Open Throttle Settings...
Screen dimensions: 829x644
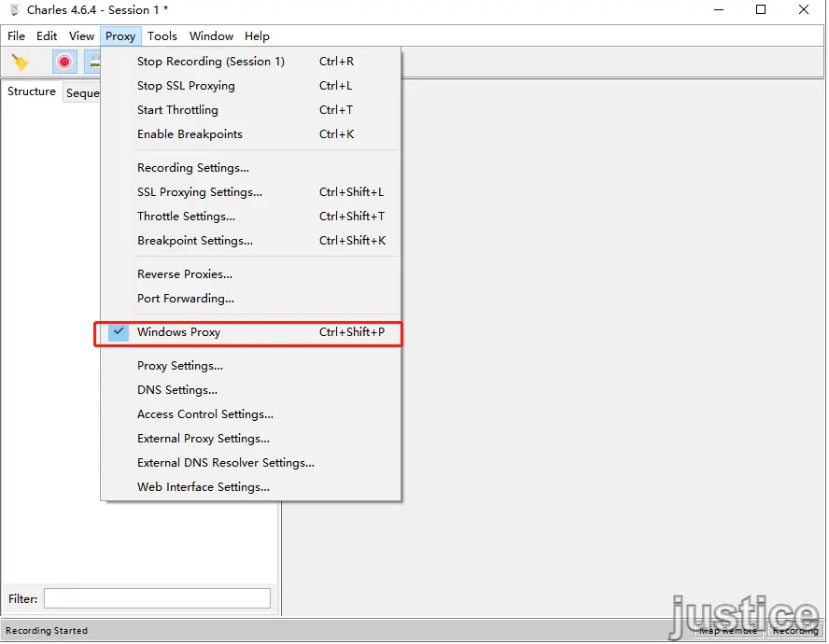(x=250, y=217)
